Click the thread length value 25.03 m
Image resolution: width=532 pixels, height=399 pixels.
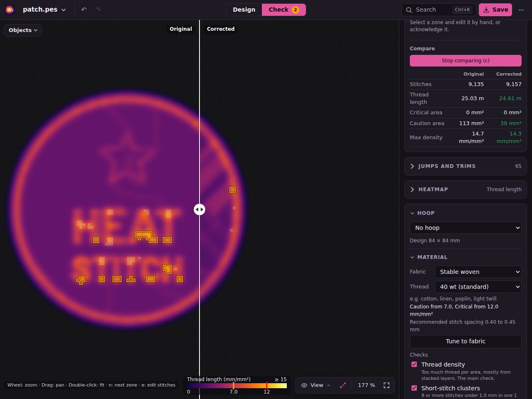(473, 99)
